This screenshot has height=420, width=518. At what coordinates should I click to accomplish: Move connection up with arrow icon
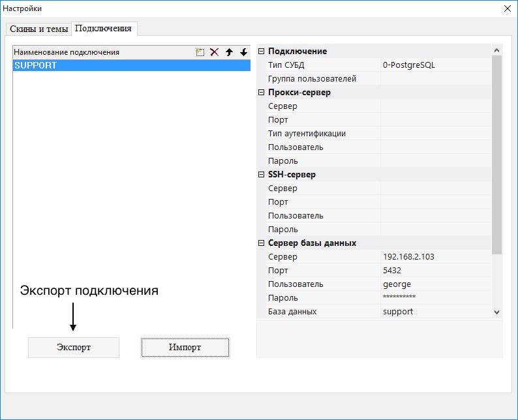[229, 52]
